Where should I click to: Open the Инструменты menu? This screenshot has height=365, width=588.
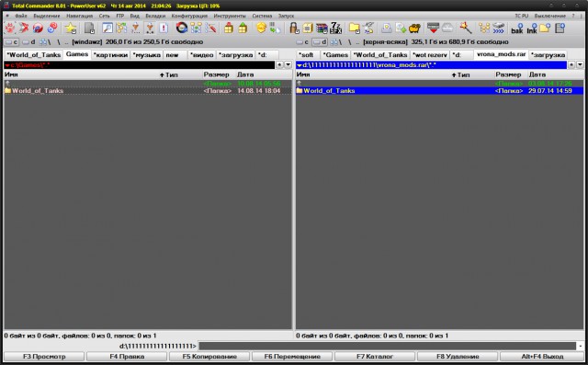click(230, 16)
